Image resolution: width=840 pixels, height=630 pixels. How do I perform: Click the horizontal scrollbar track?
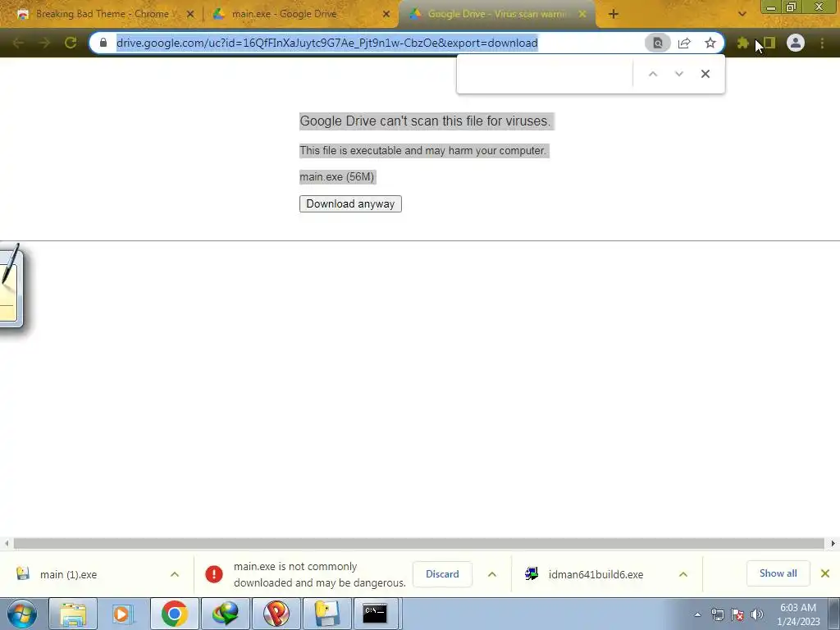point(418,543)
